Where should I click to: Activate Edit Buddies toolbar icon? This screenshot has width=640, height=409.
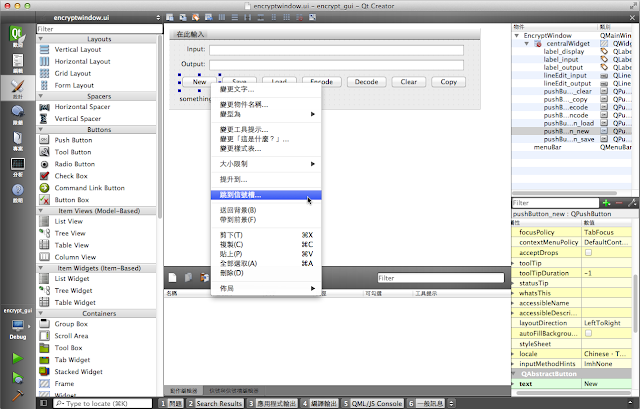point(196,17)
